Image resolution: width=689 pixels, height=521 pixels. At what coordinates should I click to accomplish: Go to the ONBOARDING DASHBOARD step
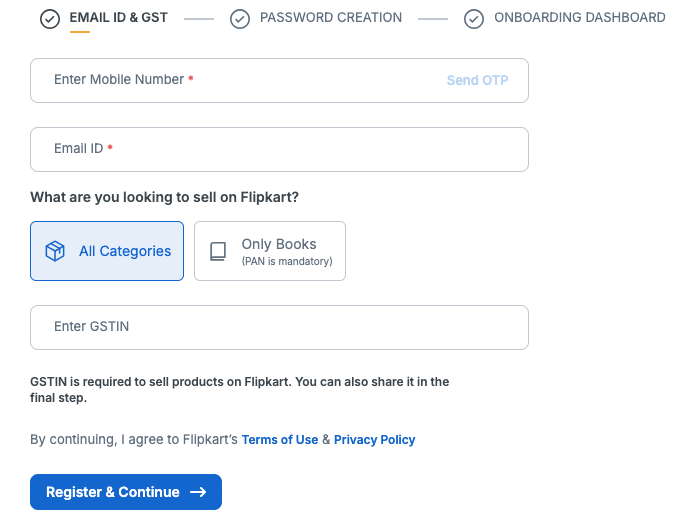tap(579, 18)
